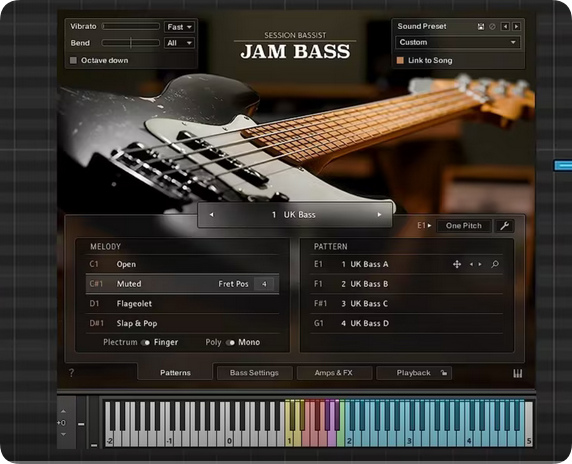Click the drag-pattern move icon on UK Bass A
This screenshot has height=464, width=572.
click(457, 264)
